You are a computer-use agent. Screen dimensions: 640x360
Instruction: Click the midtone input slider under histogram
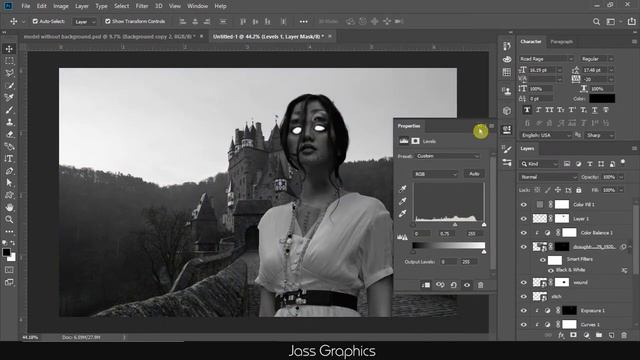(455, 224)
